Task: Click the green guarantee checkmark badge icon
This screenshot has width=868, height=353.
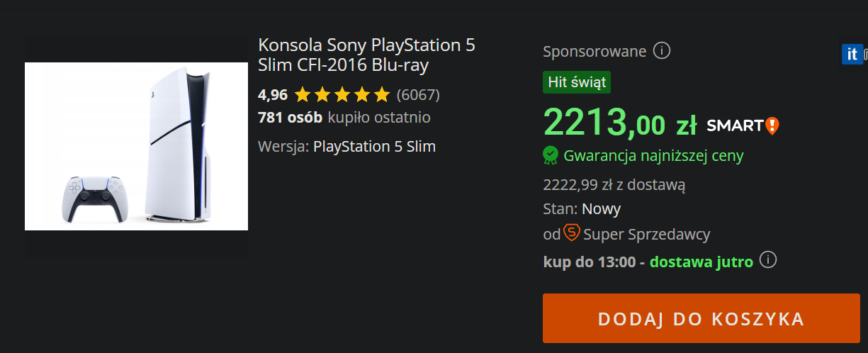Action: pyautogui.click(x=551, y=155)
